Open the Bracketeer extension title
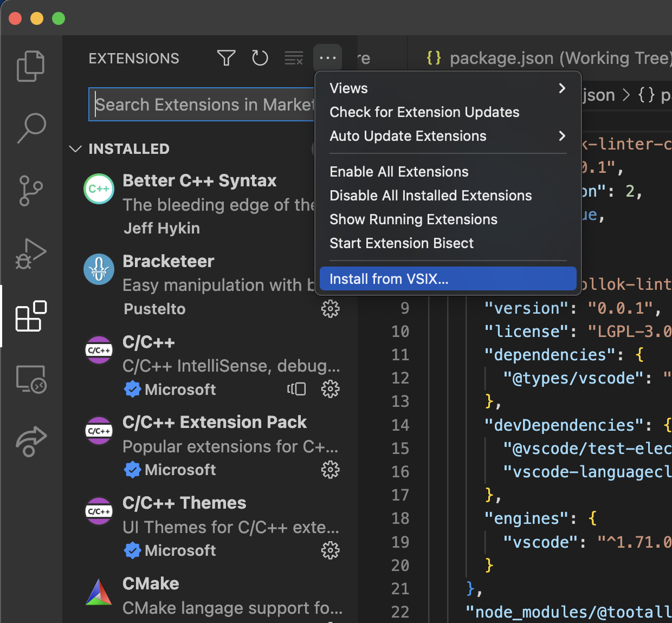Screen dimensions: 672x623 [x=169, y=261]
